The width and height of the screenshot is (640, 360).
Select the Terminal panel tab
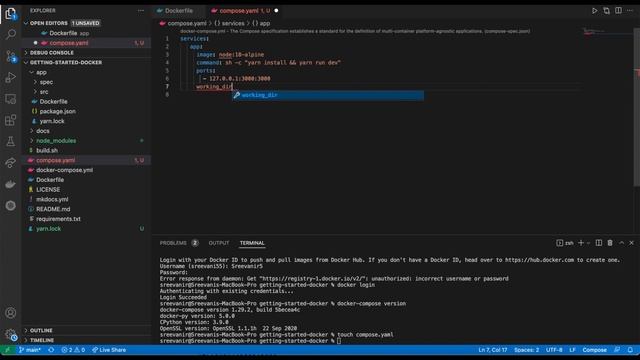(x=252, y=243)
